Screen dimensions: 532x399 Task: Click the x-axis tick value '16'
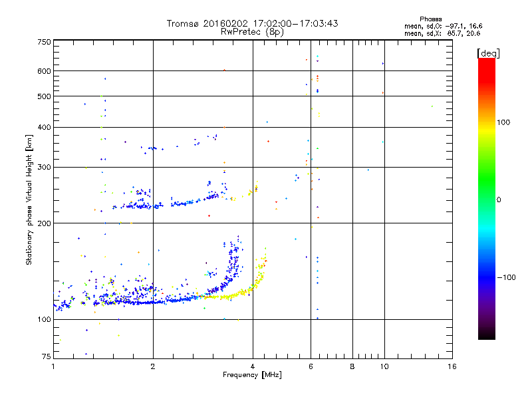(x=452, y=366)
